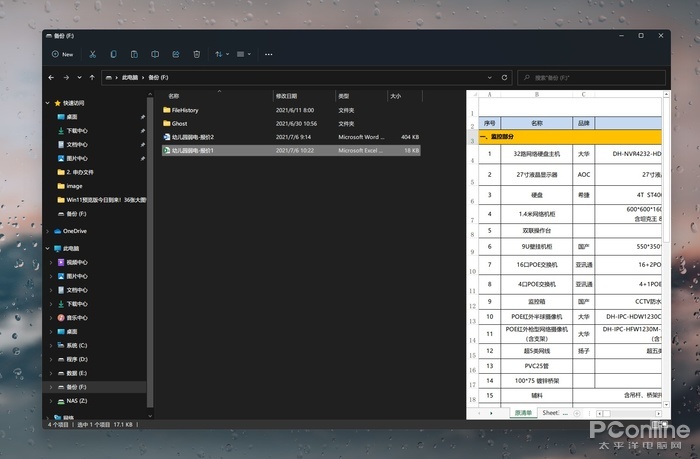Click the Share icon in toolbar
Image resolution: width=700 pixels, height=459 pixels.
tap(176, 54)
